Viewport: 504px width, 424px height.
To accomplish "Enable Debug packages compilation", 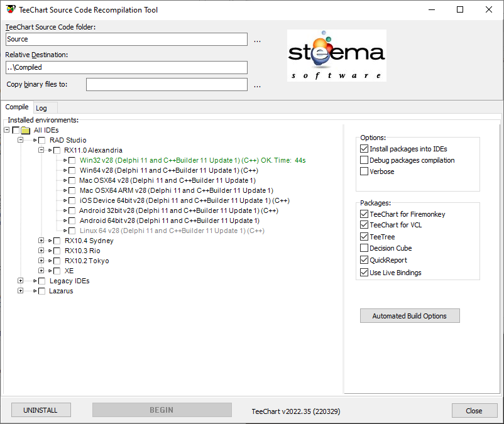I will [364, 160].
